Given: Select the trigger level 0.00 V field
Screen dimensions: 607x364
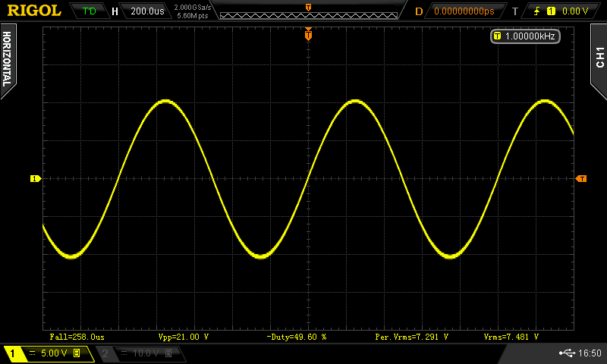Looking at the screenshot, I should pyautogui.click(x=574, y=11).
